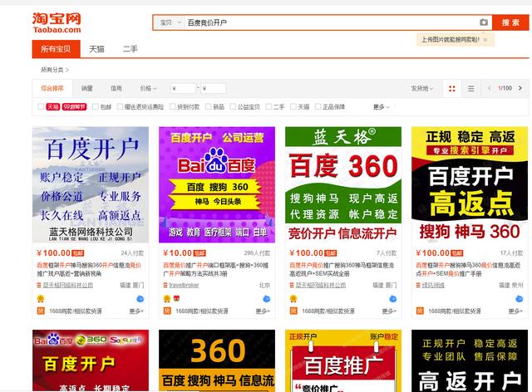The image size is (532, 392).
Task: Click blue chat icon on fourth product card
Action: pos(519,299)
